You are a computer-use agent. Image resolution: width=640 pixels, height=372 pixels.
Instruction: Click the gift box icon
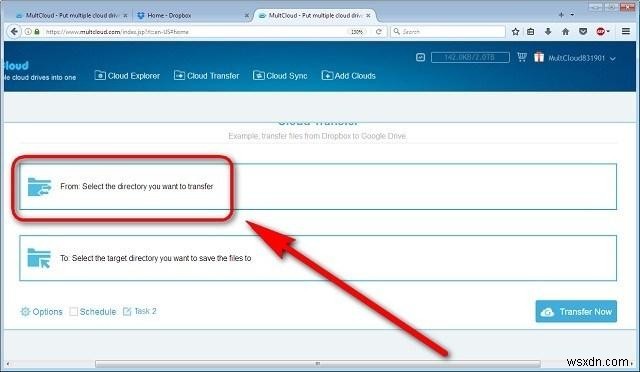(539, 57)
